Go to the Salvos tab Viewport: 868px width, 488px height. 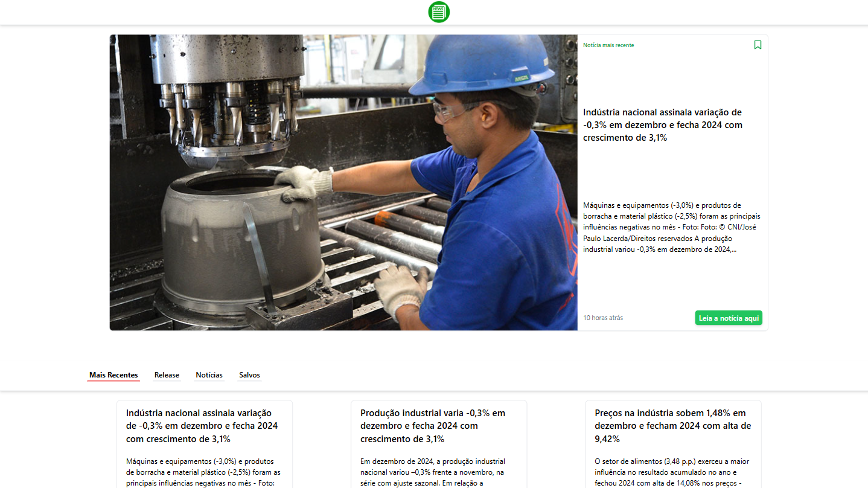coord(249,375)
